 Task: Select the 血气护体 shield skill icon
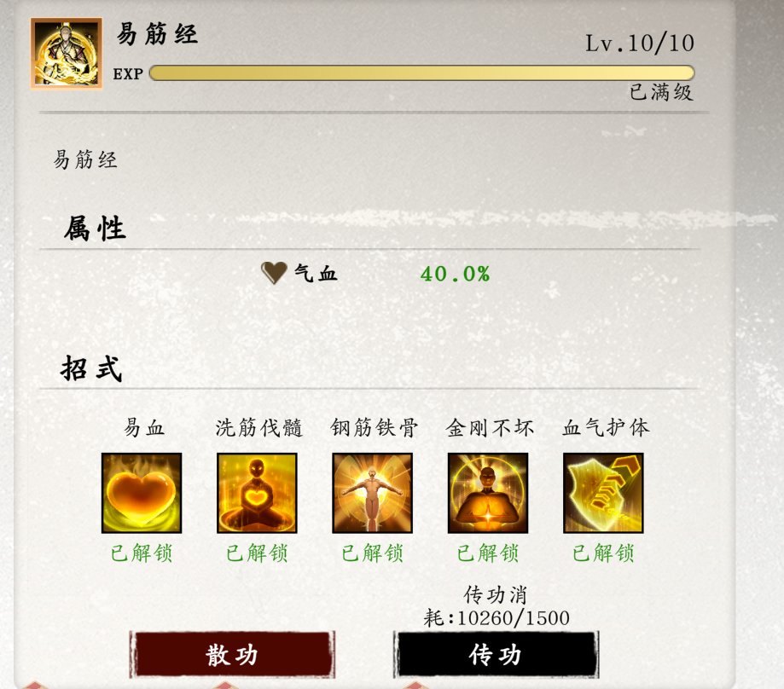point(603,493)
